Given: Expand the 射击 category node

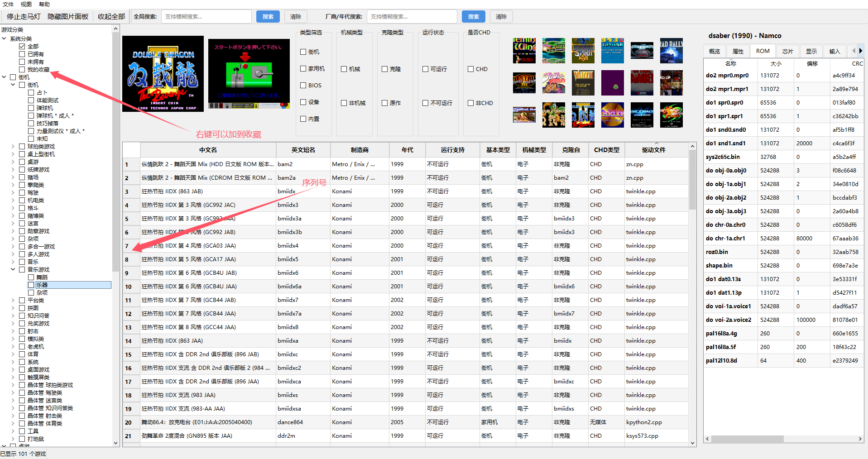Looking at the screenshot, I should coord(13,331).
